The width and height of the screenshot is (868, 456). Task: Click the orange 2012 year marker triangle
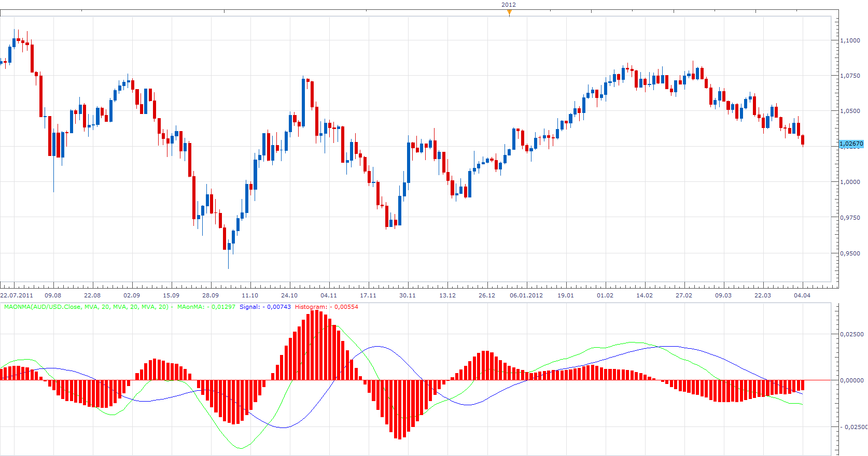click(509, 12)
